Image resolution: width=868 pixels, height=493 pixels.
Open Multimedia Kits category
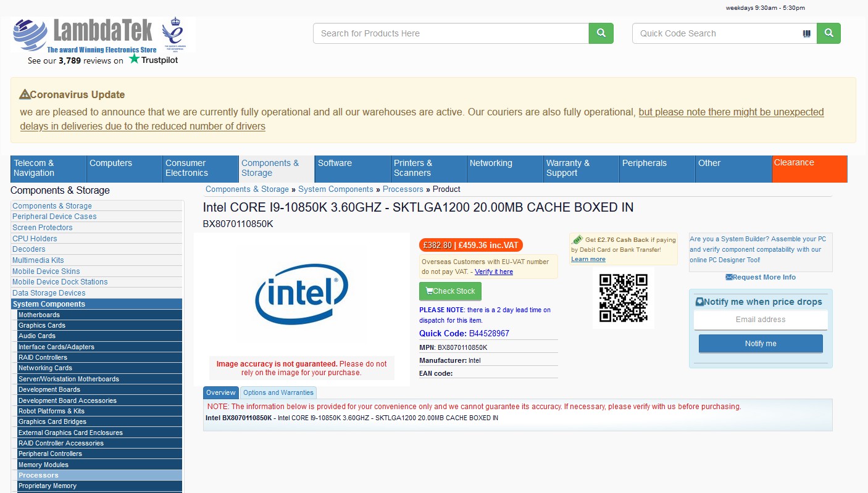click(38, 260)
